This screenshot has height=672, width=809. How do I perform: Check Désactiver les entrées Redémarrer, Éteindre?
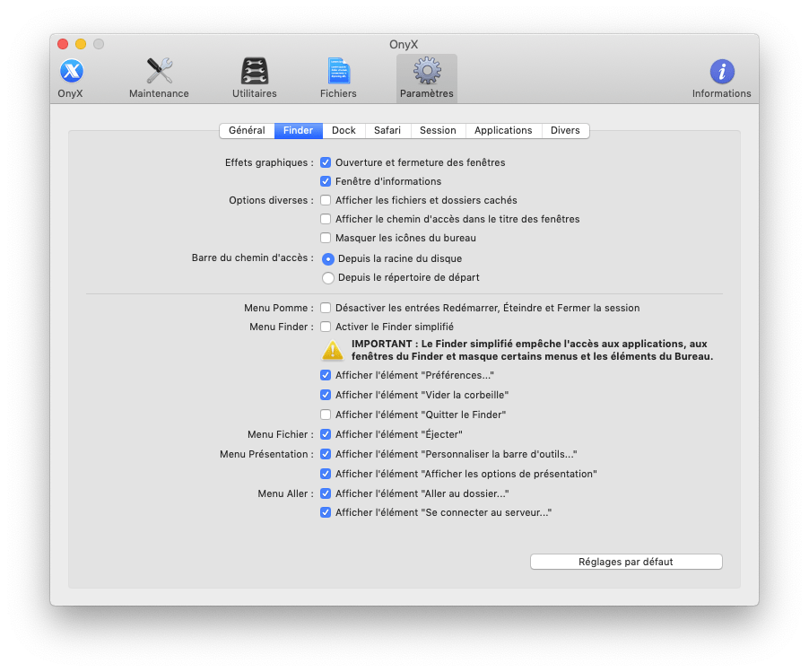pyautogui.click(x=326, y=308)
